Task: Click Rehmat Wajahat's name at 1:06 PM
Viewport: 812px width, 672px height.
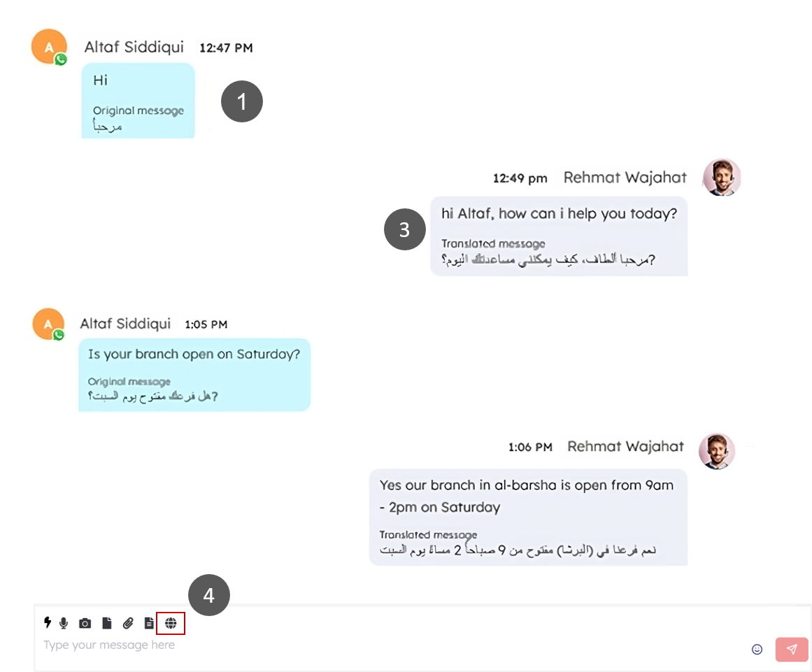Action: tap(625, 446)
